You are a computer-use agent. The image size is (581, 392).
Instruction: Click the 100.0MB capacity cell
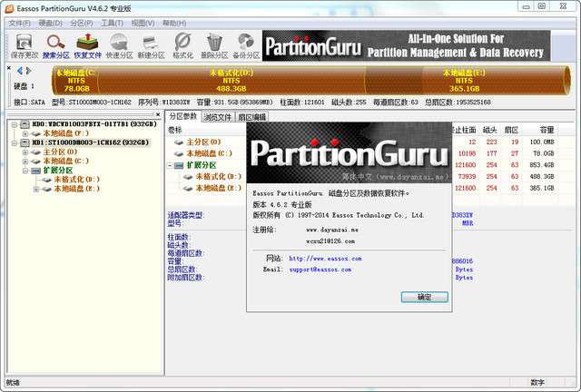[x=541, y=142]
